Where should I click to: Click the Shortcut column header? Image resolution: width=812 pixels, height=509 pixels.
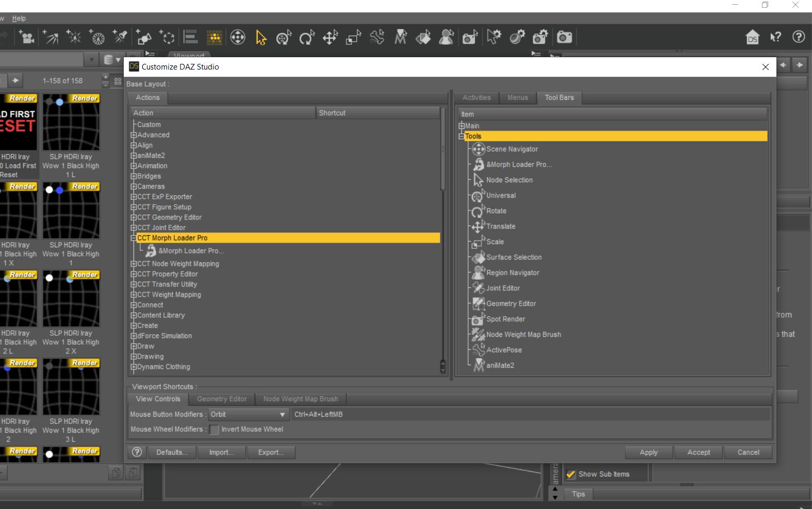click(377, 113)
